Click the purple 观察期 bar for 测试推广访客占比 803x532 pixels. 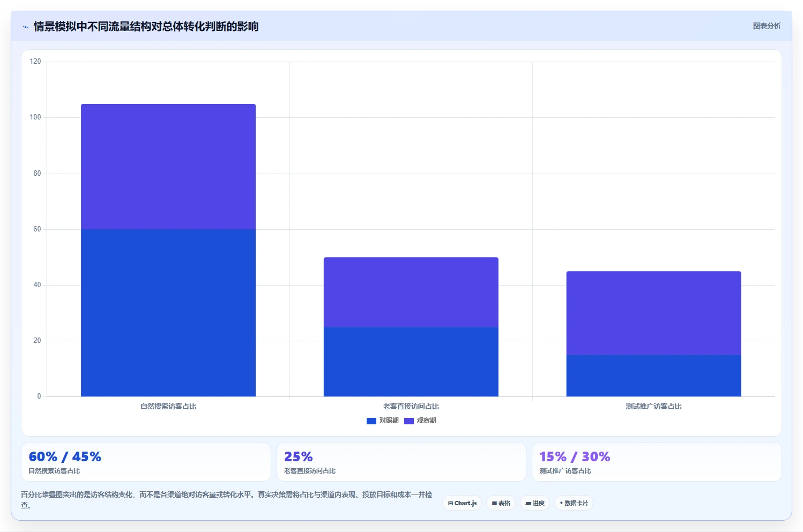653,313
